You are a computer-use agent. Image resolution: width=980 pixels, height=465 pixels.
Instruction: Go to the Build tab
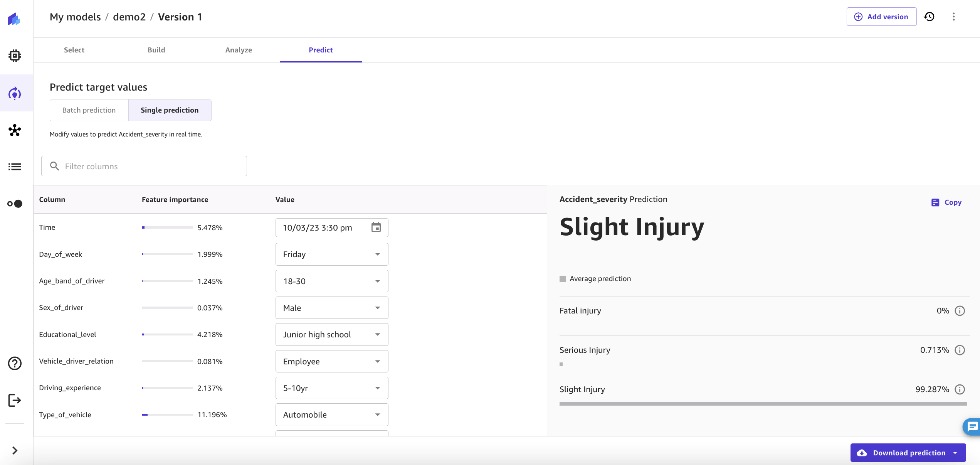[156, 50]
